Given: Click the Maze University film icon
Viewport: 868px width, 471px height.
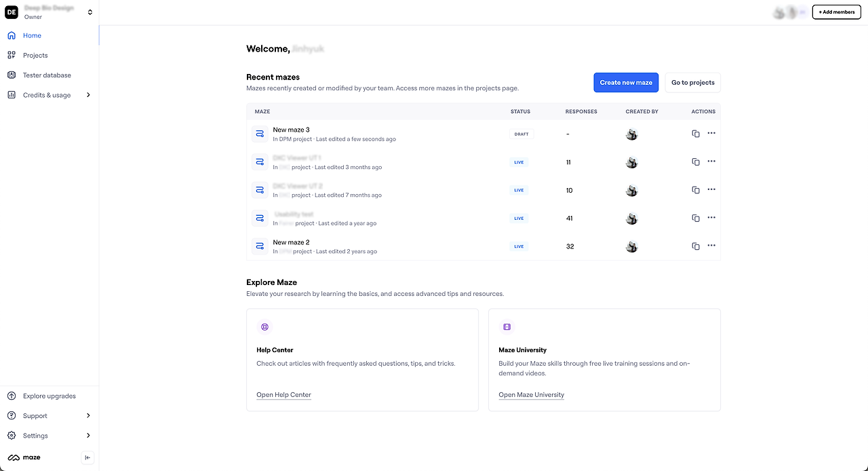Looking at the screenshot, I should pyautogui.click(x=507, y=326).
